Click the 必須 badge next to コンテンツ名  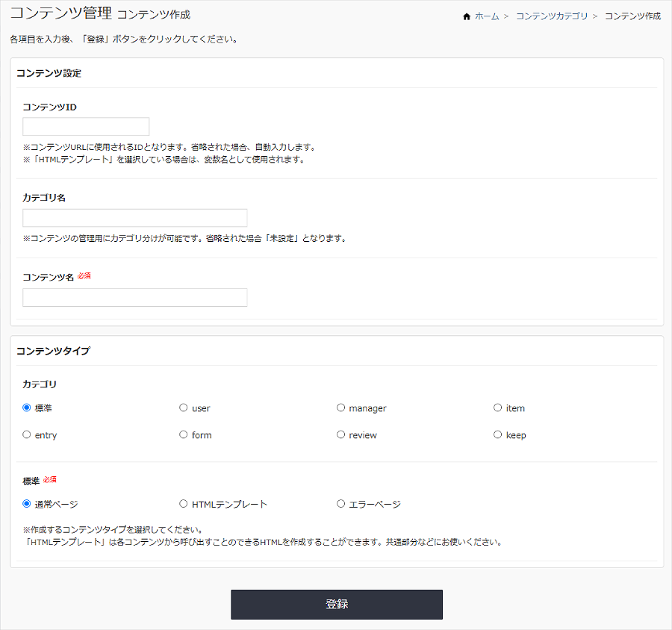coord(85,275)
